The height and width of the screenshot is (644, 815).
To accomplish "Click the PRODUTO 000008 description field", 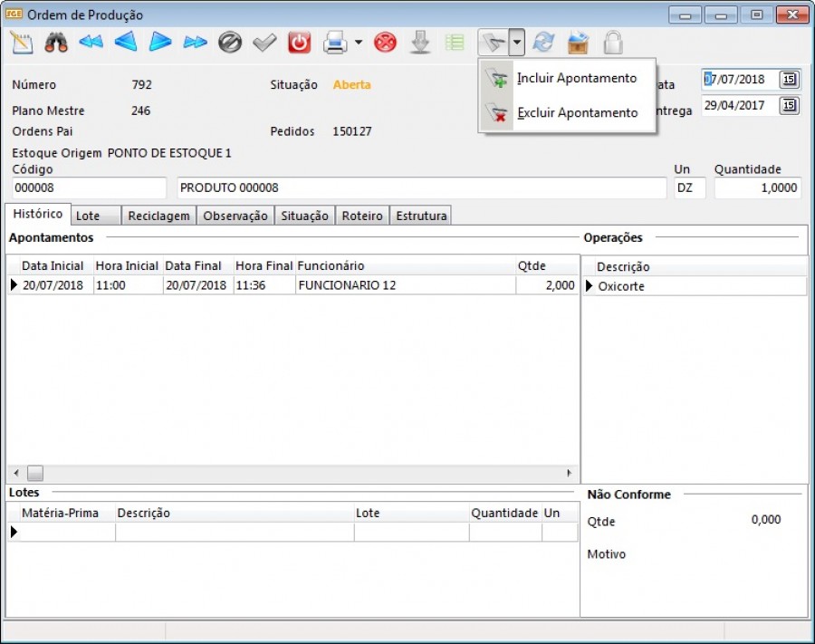I will click(421, 187).
